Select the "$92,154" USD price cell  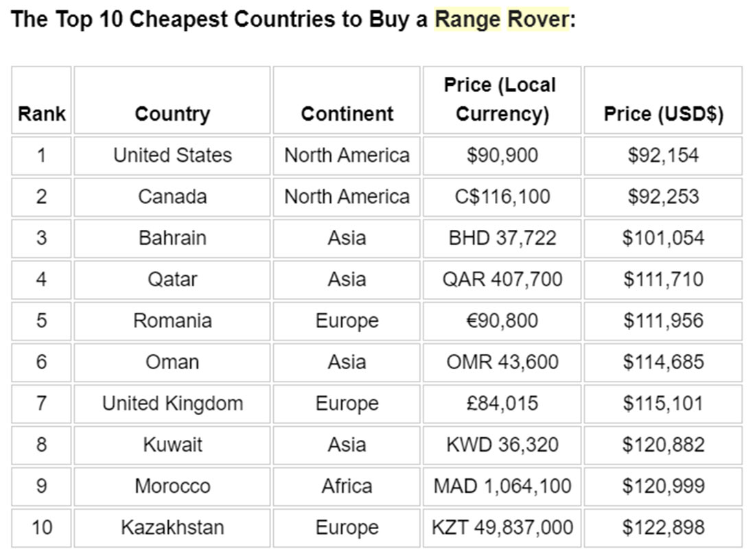663,156
